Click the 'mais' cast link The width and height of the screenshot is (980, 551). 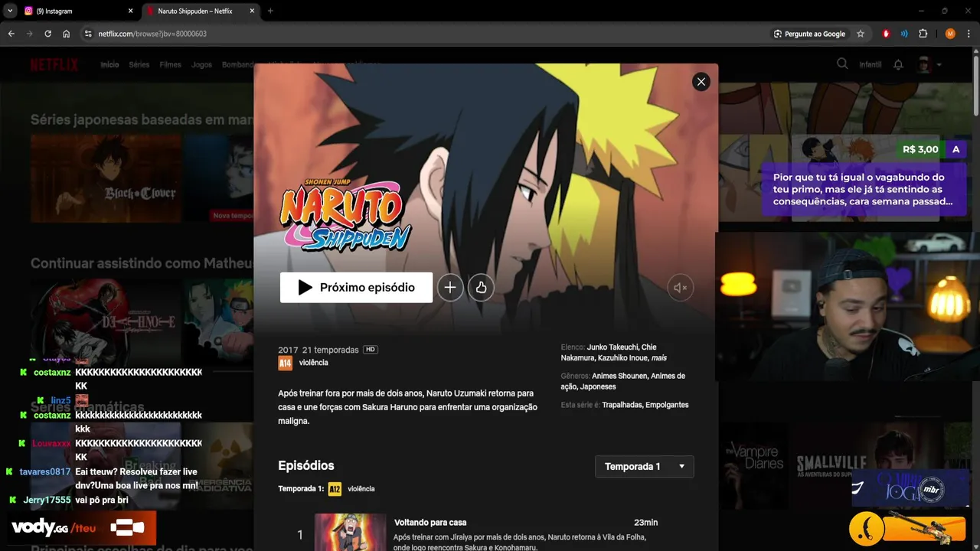[658, 358]
